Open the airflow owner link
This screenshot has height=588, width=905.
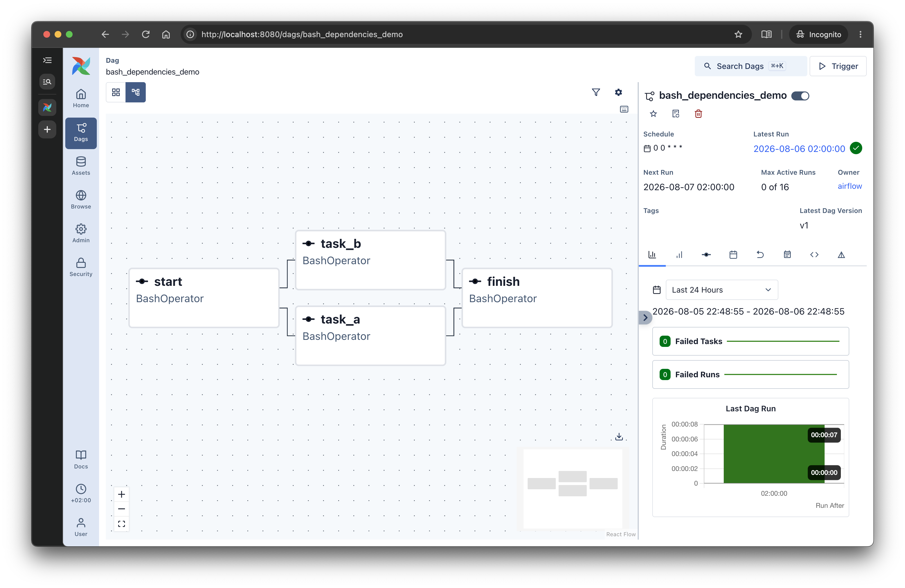click(850, 186)
